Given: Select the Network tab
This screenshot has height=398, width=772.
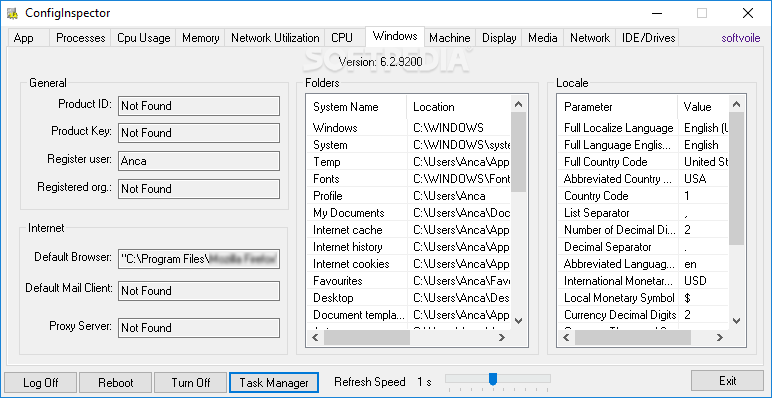Looking at the screenshot, I should click(590, 38).
